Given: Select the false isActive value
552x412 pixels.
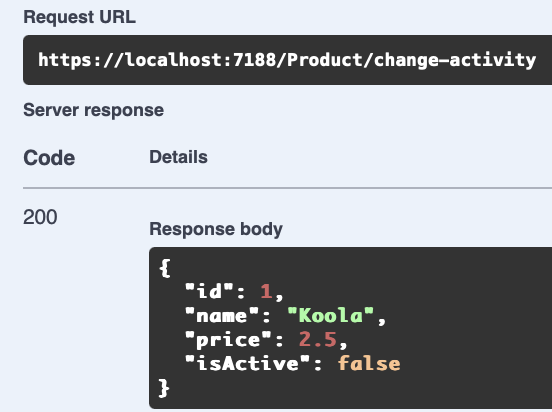Looking at the screenshot, I should tap(369, 363).
